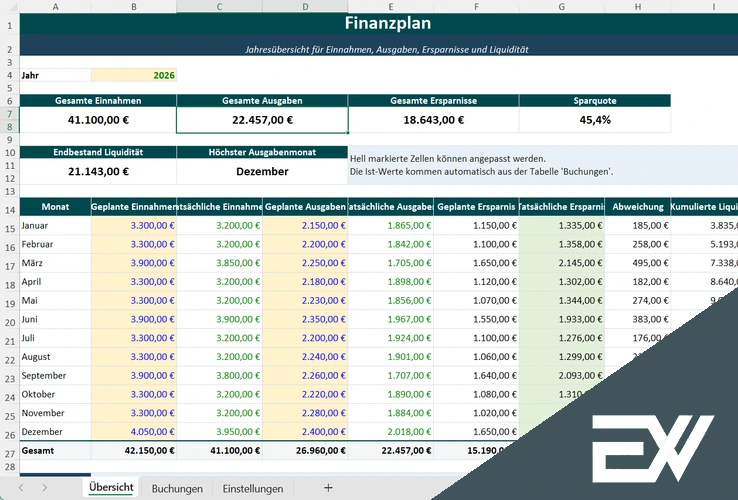This screenshot has width=738, height=500.
Task: Select the Januar row label
Action: point(56,226)
